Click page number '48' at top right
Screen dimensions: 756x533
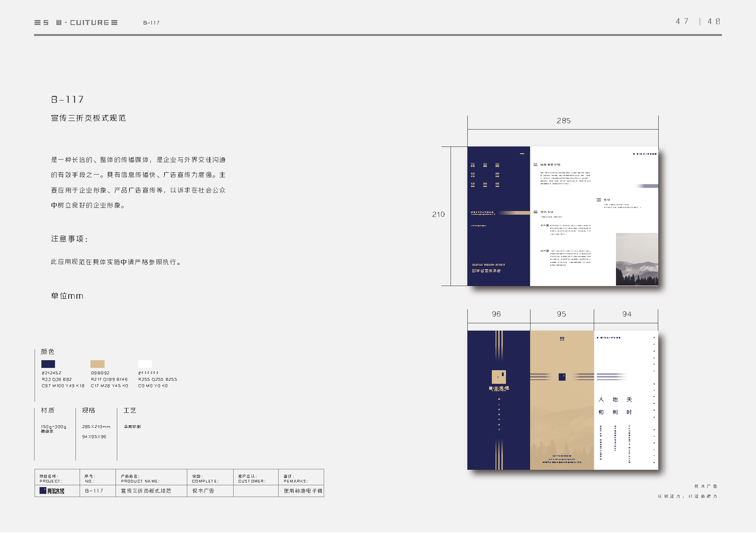click(714, 22)
